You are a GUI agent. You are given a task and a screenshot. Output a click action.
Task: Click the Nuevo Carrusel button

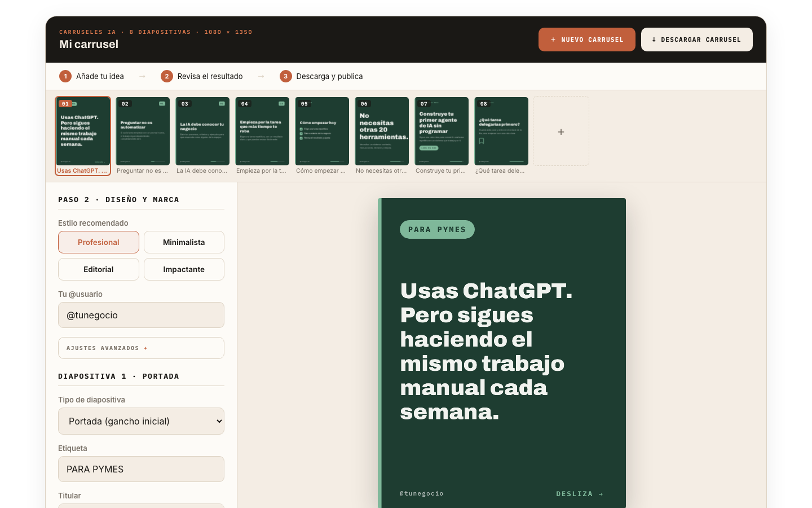(586, 40)
